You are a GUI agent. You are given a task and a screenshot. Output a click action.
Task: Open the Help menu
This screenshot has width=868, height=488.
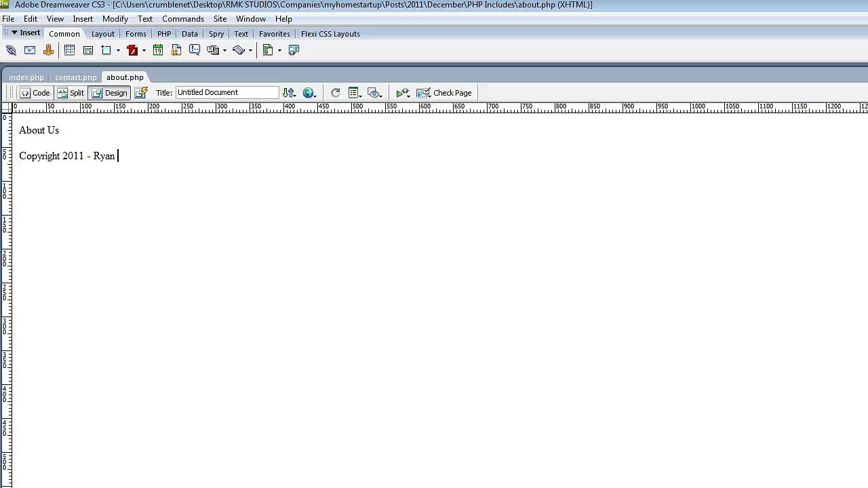tap(283, 19)
